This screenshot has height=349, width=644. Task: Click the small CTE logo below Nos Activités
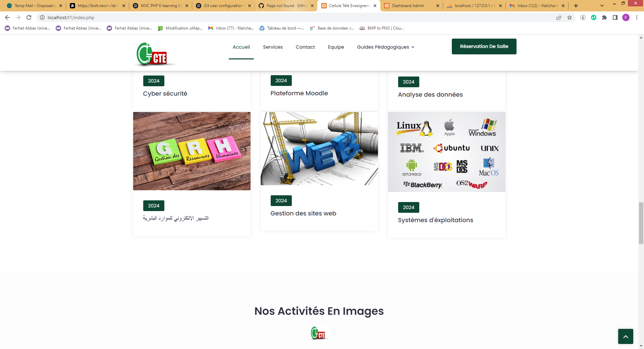point(318,333)
